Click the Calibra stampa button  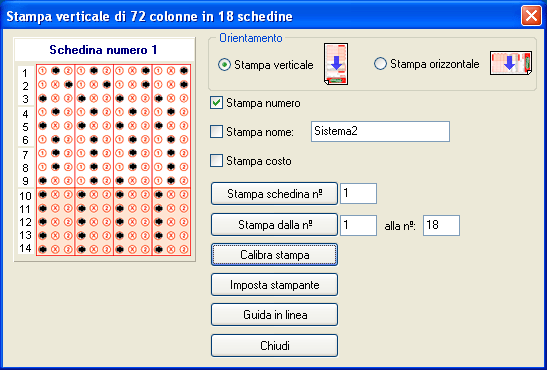tap(274, 255)
